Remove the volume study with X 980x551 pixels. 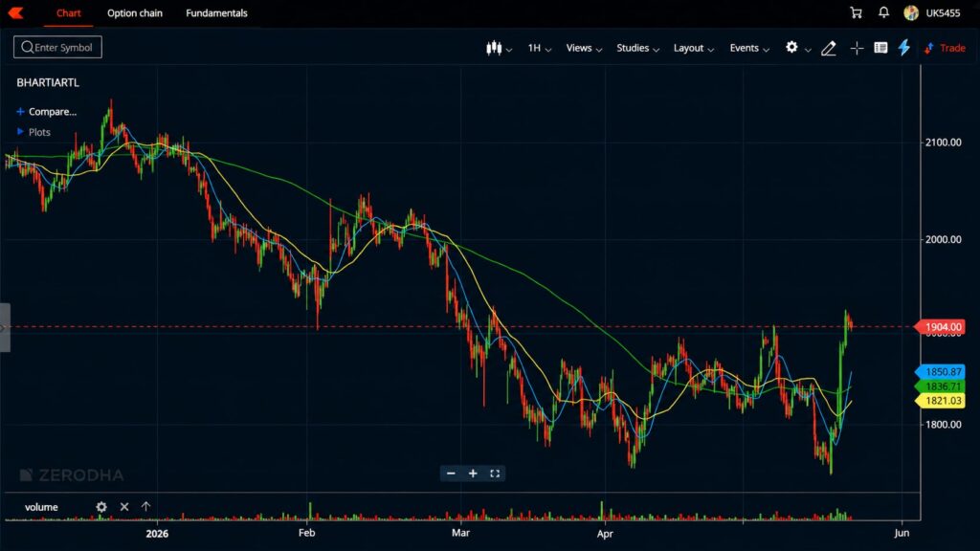(124, 507)
